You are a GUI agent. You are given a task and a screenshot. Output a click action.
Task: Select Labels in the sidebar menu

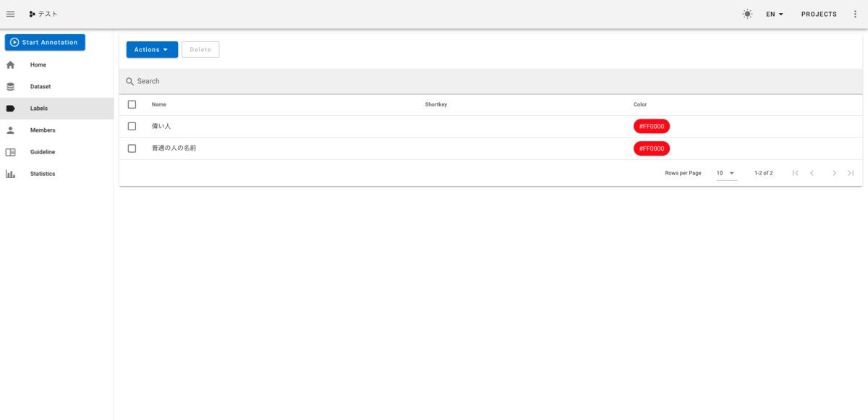pos(56,109)
